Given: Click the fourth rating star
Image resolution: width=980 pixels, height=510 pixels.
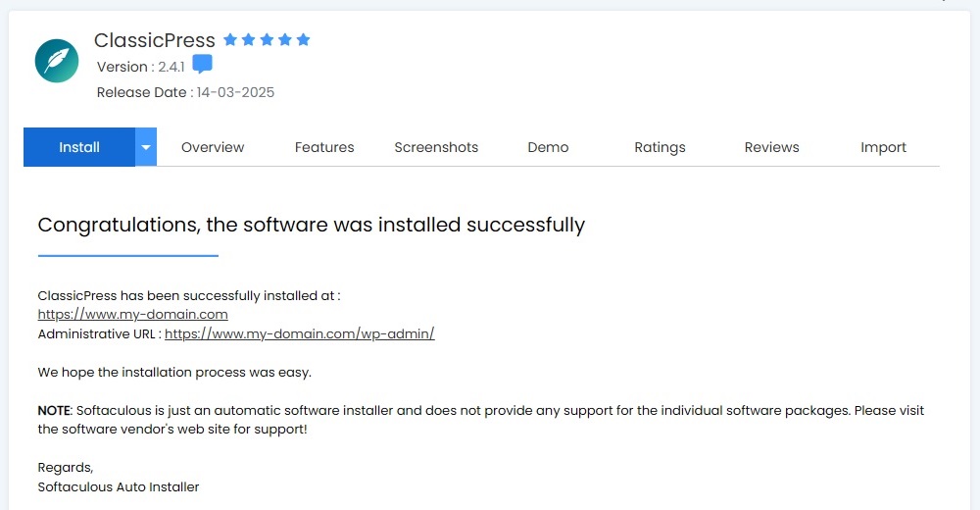Looking at the screenshot, I should 285,40.
